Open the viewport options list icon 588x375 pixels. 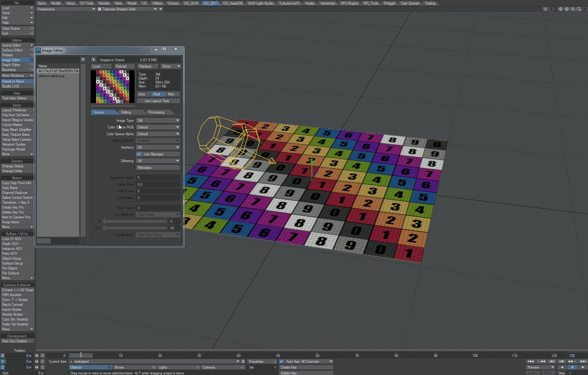point(545,9)
